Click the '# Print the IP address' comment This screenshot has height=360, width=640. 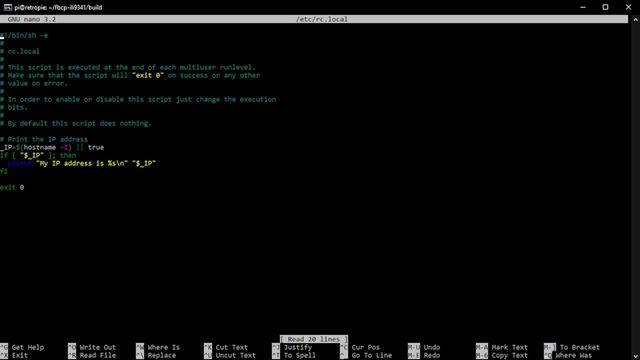pyautogui.click(x=44, y=139)
